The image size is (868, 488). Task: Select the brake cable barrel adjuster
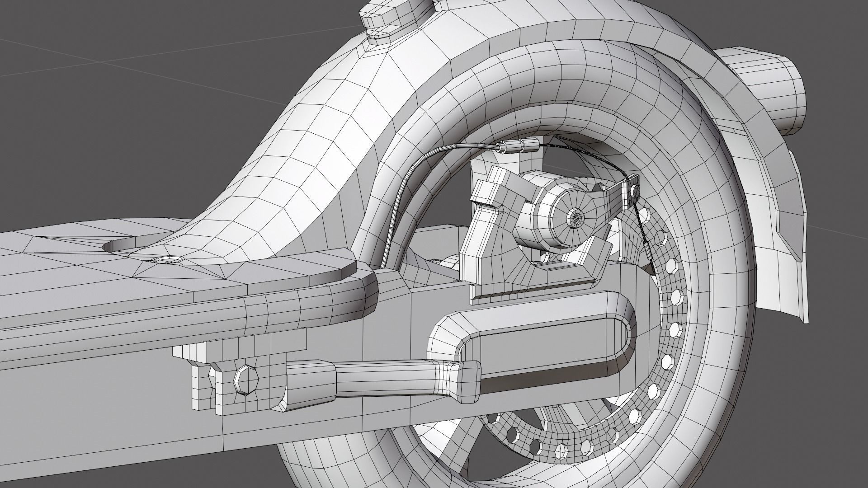[519, 147]
